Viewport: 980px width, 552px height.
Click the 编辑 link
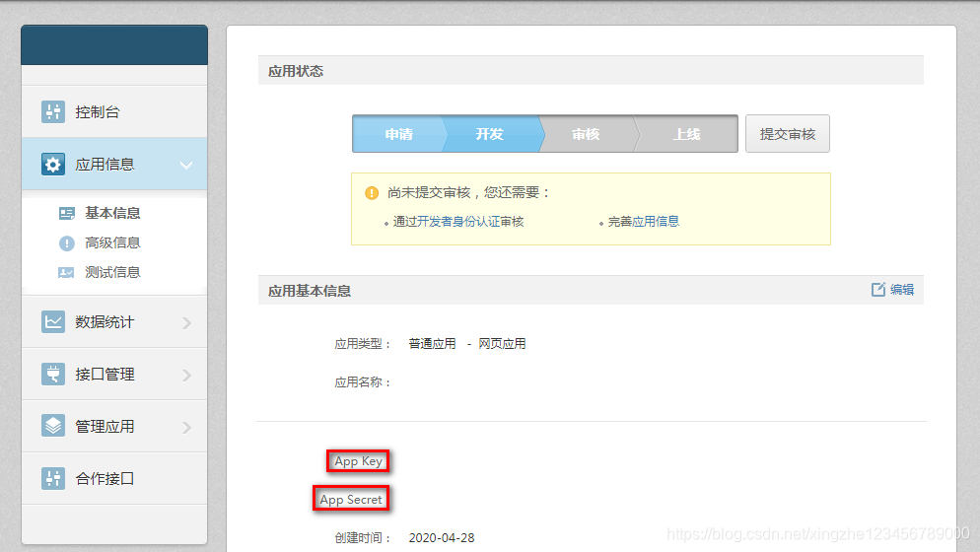pos(902,290)
